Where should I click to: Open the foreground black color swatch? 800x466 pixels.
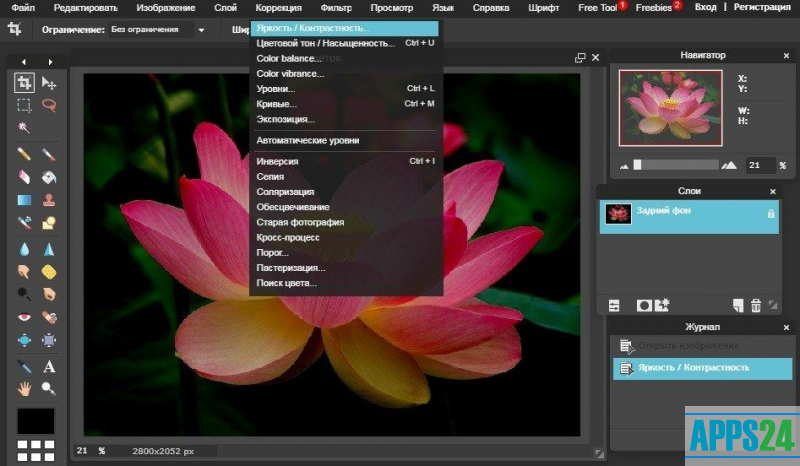[x=36, y=421]
